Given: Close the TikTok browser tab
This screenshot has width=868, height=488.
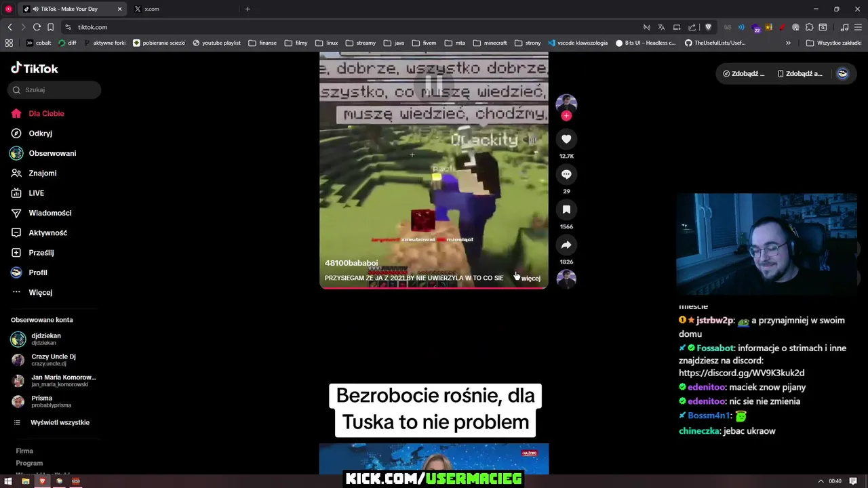Looking at the screenshot, I should (x=120, y=9).
